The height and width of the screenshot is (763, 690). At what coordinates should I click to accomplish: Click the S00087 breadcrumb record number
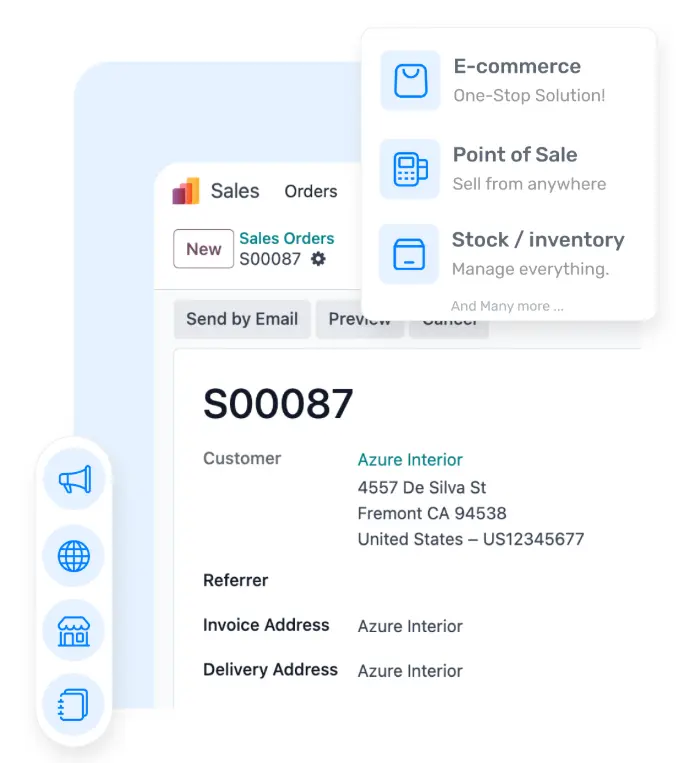coord(270,259)
